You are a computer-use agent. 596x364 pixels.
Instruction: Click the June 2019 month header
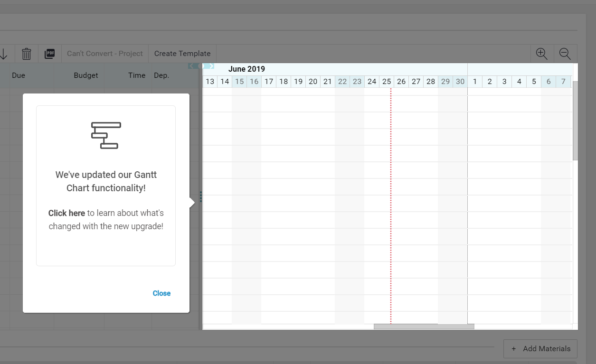246,69
